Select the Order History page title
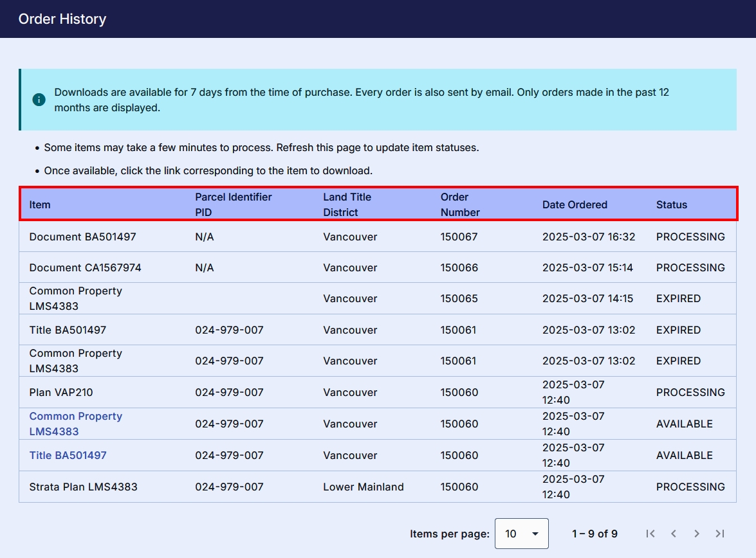Viewport: 756px width, 558px height. (62, 19)
